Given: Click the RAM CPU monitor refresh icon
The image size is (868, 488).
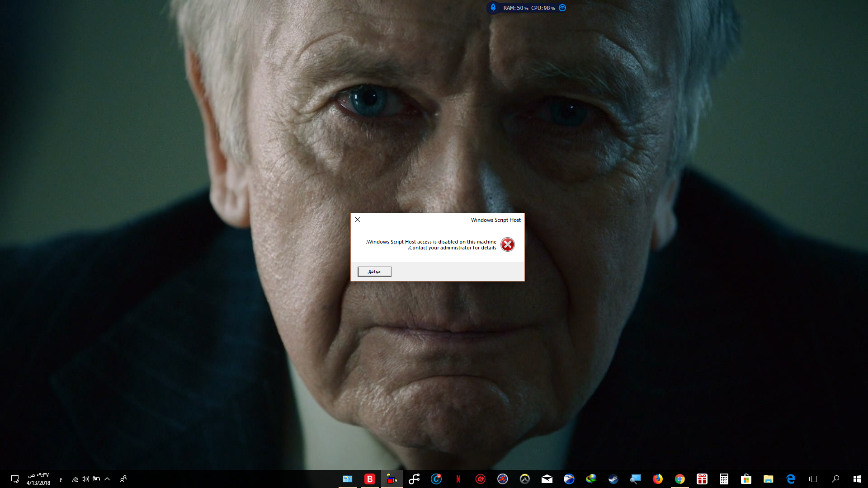Looking at the screenshot, I should tap(562, 8).
